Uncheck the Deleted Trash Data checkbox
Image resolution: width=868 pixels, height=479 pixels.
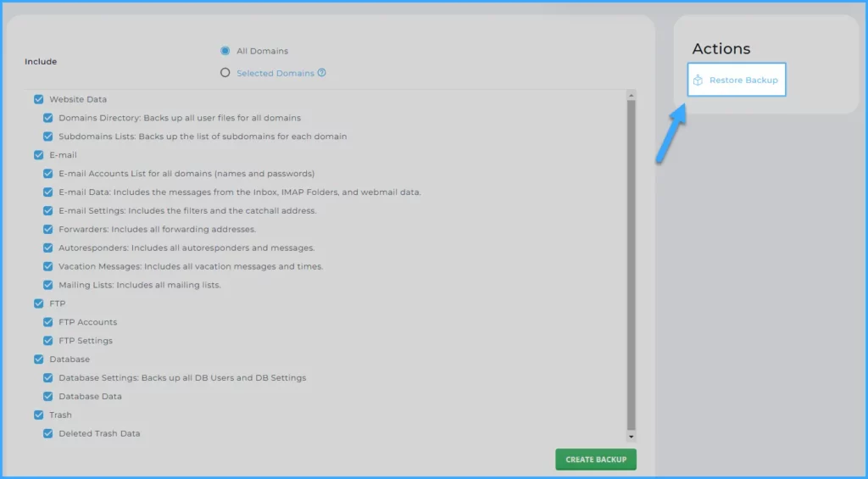(x=48, y=434)
